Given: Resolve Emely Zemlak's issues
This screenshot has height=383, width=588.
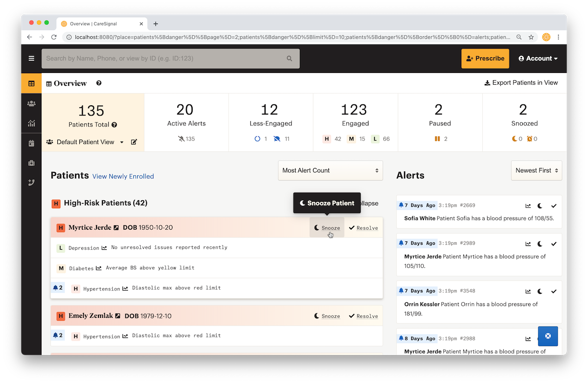Looking at the screenshot, I should pos(364,316).
